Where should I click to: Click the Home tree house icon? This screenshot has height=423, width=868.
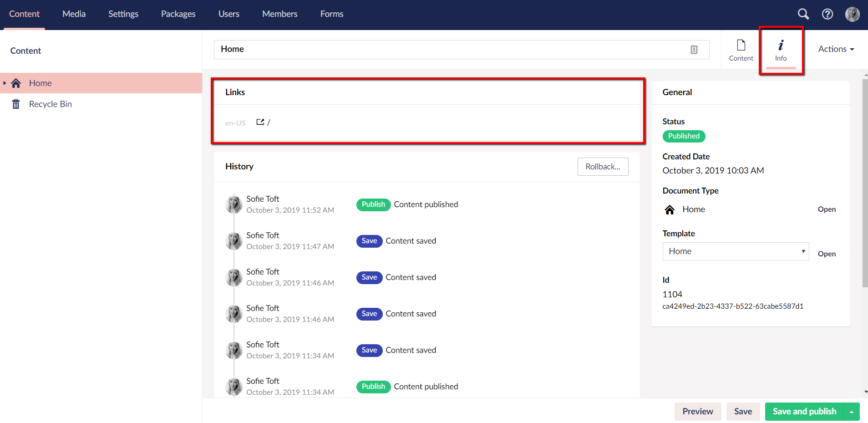pyautogui.click(x=16, y=83)
